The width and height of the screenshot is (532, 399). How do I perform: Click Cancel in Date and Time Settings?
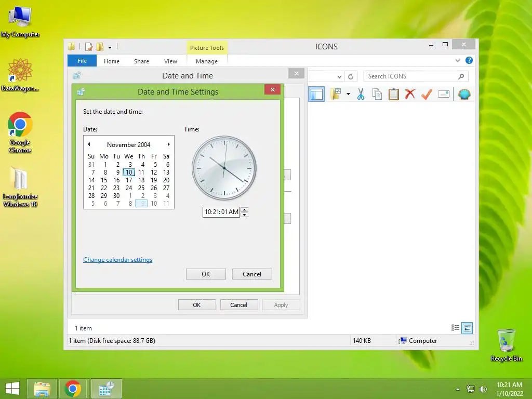[x=252, y=274]
